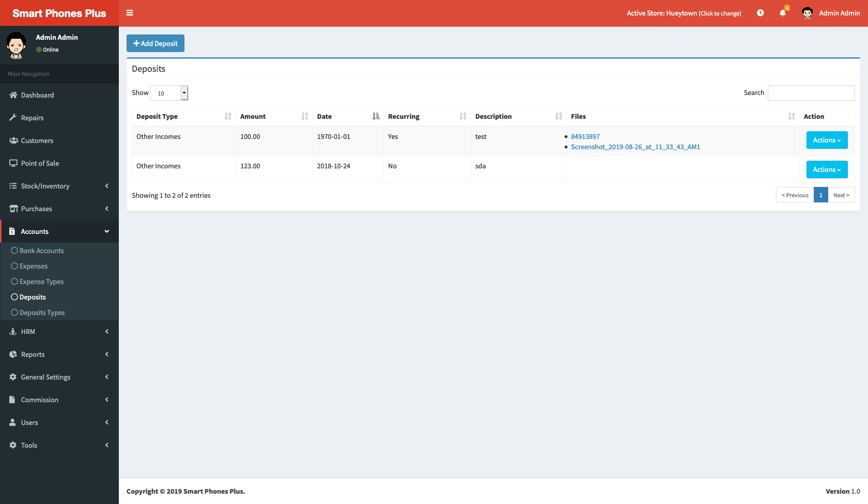Screen dimensions: 868x504
Task: Open Actions dropdown for 100.00 deposit
Action: [827, 140]
